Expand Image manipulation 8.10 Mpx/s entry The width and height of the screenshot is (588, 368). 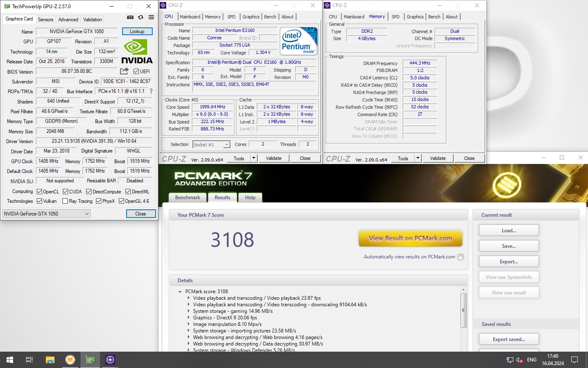[x=188, y=324]
